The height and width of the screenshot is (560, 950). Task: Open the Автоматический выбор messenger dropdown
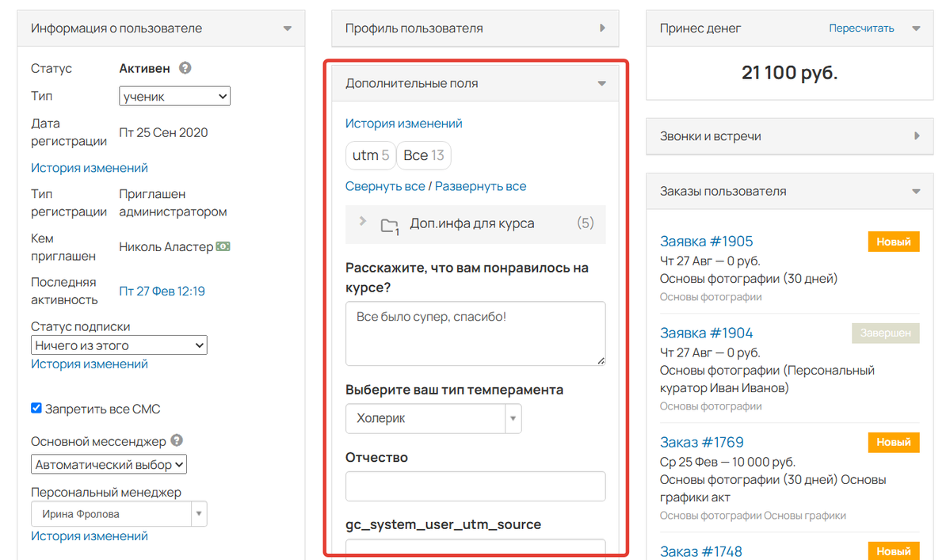point(109,464)
